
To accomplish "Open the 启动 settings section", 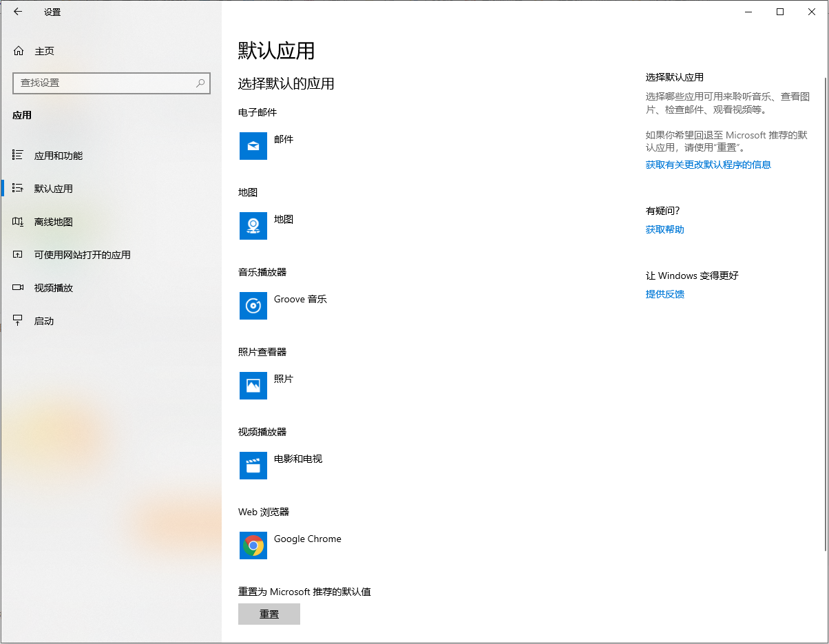I will pyautogui.click(x=43, y=321).
